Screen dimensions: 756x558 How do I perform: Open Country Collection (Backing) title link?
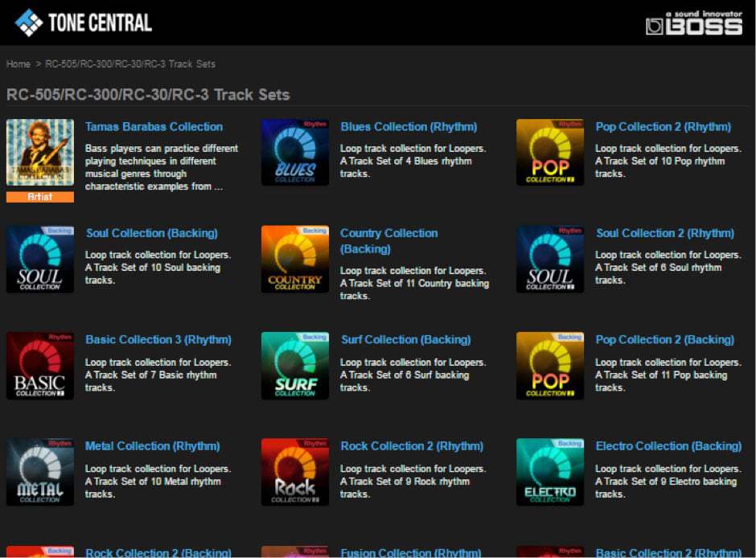(x=389, y=241)
